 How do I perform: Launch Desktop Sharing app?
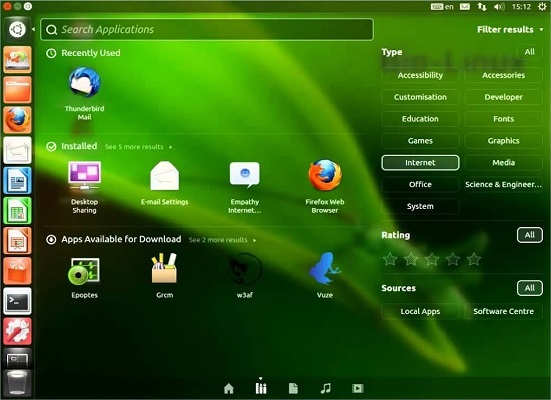84,186
